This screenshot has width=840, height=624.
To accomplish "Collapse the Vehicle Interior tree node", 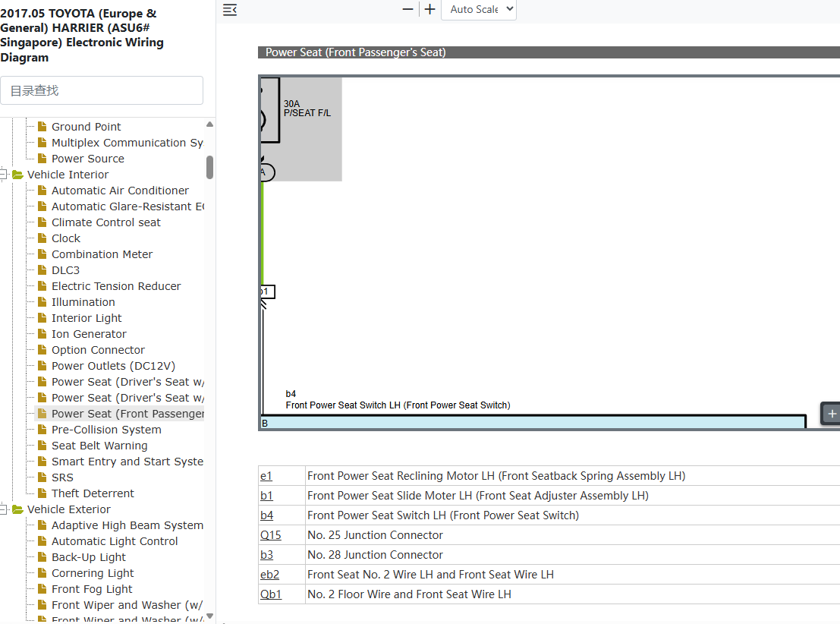I will [3, 175].
